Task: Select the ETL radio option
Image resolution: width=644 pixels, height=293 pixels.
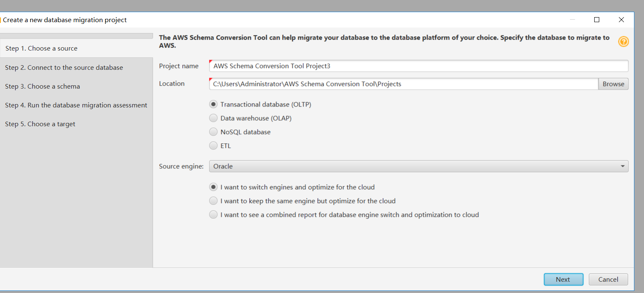Action: point(213,146)
